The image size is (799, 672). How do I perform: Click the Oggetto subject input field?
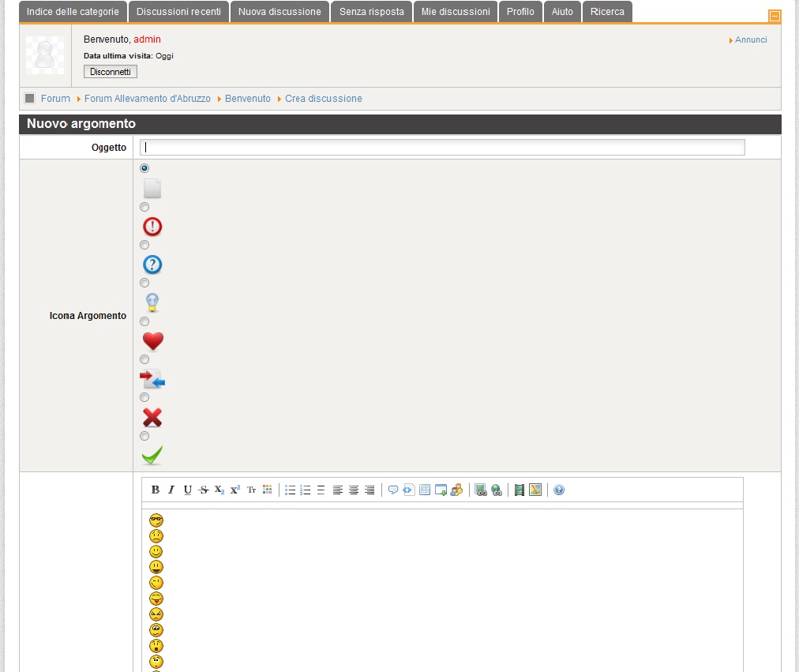coord(442,148)
